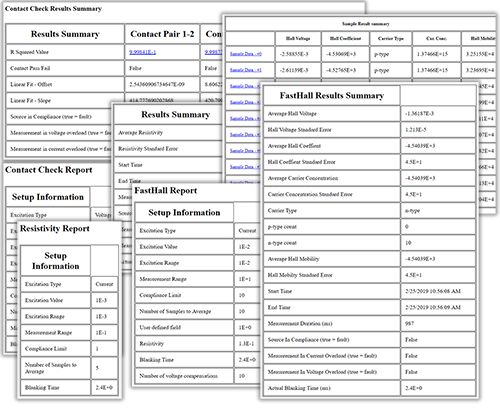The width and height of the screenshot is (500, 408).
Task: Select Actual Blanking Time value 2.4E+0
Action: [413, 388]
